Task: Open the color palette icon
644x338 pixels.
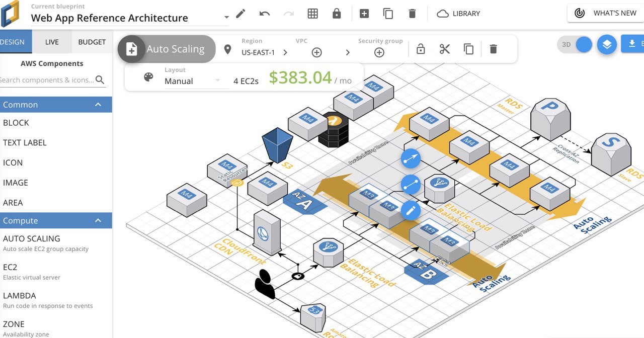Action: (148, 77)
